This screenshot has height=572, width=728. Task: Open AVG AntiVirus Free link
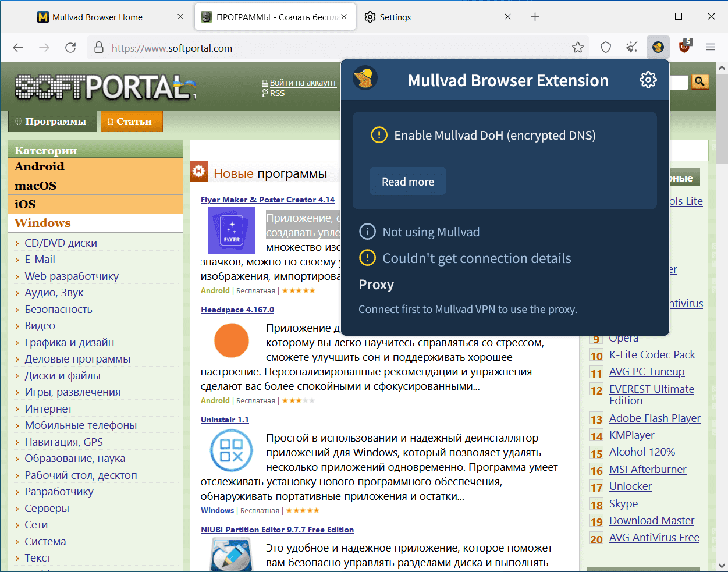coord(654,538)
